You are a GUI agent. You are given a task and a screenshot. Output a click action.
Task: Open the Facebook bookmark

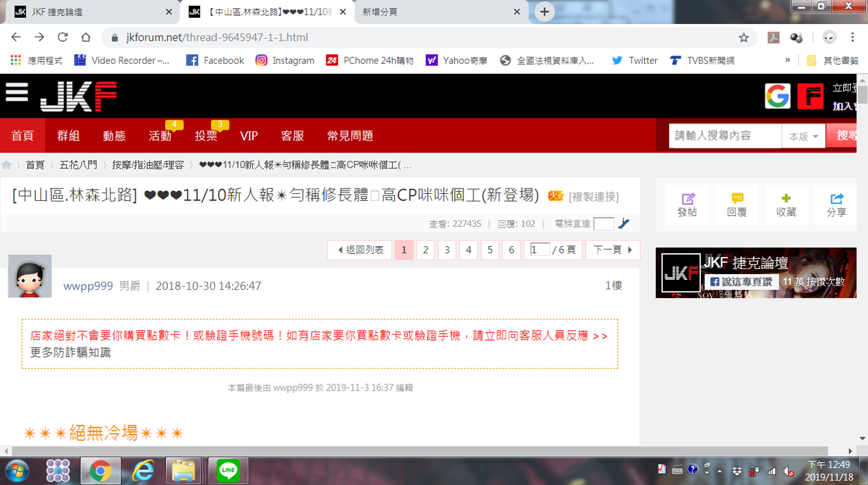pyautogui.click(x=215, y=60)
